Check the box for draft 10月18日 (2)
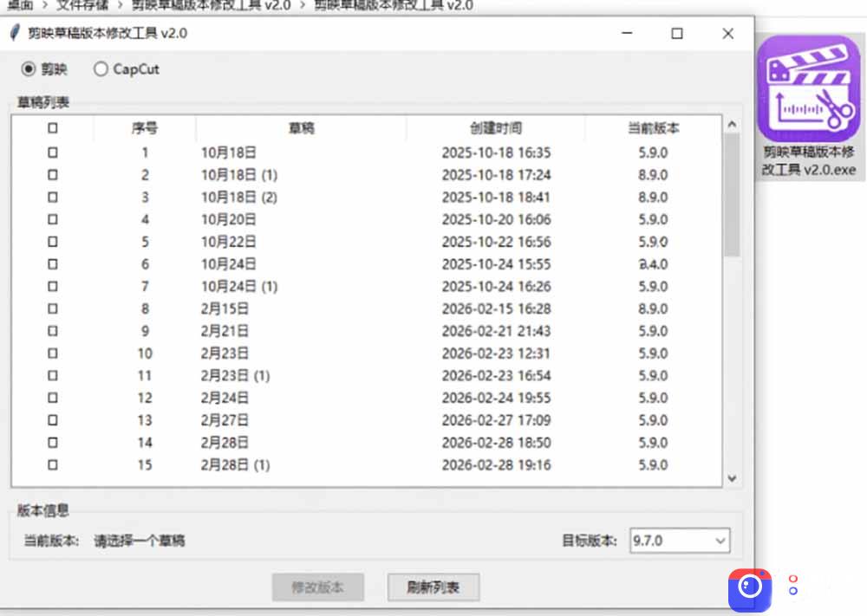 (53, 197)
